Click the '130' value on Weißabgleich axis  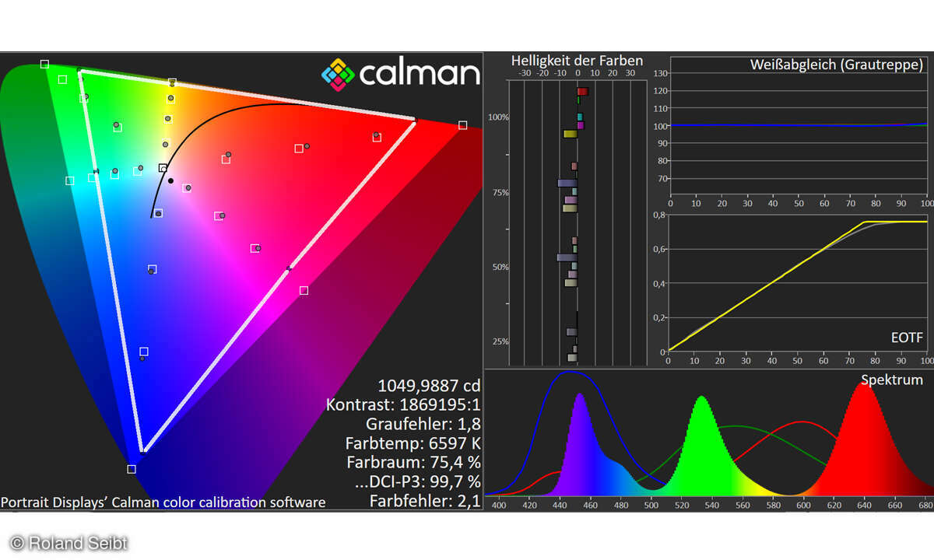(x=661, y=74)
